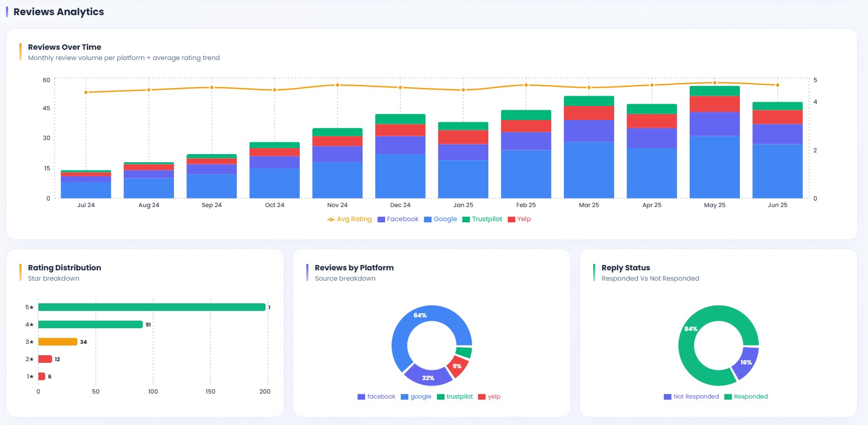The image size is (868, 425).
Task: Click the Facebook segment of the Nov 24 bar
Action: coord(338,154)
